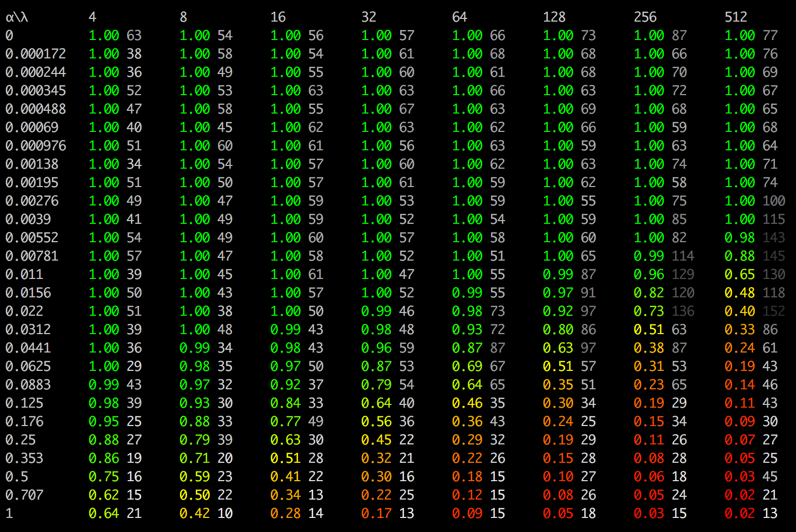Click the count 152 in row 0.022
Viewport: 796px width, 532px height.
click(774, 311)
